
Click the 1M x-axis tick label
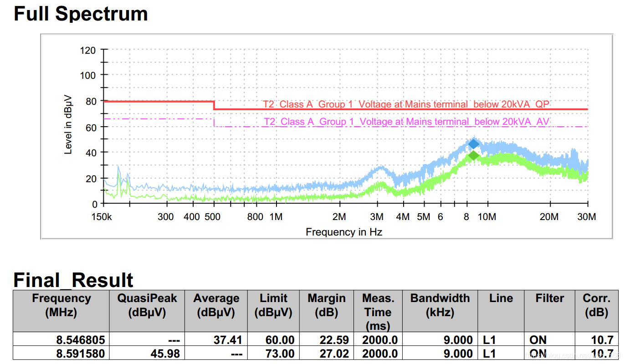click(x=276, y=217)
